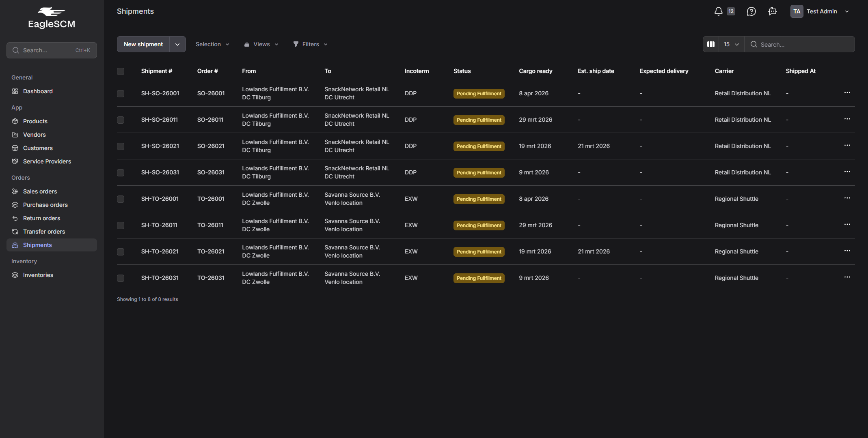Click Pending Fulfilment badge of SH-SO-26001
This screenshot has height=438, width=868.
click(479, 94)
